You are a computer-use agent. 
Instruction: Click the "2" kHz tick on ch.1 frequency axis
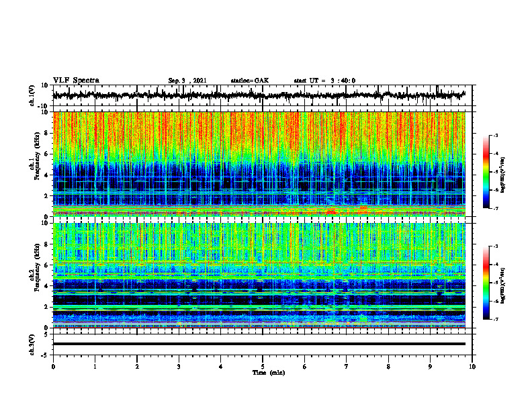[47, 196]
